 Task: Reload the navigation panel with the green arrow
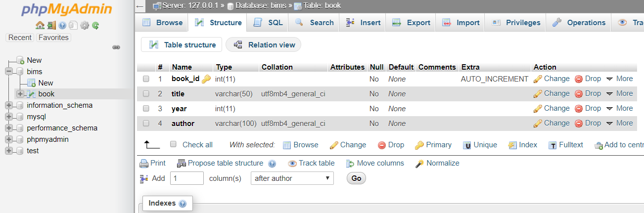click(95, 25)
